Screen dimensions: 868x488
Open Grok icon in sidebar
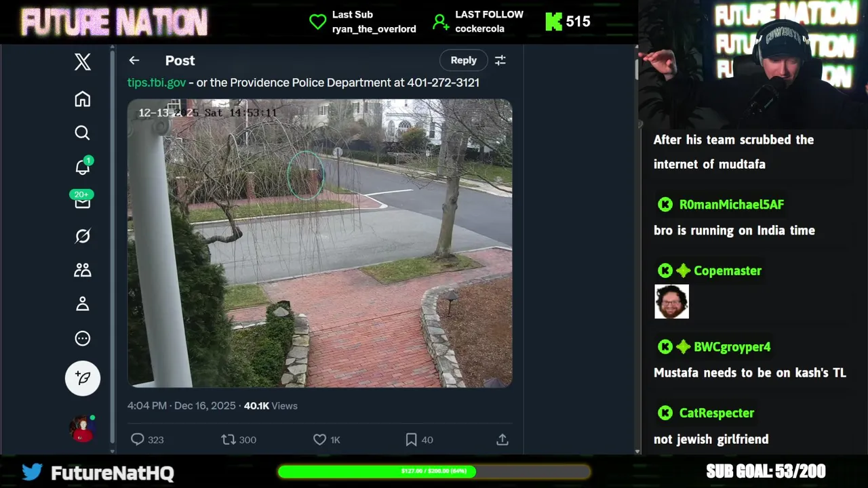[83, 236]
